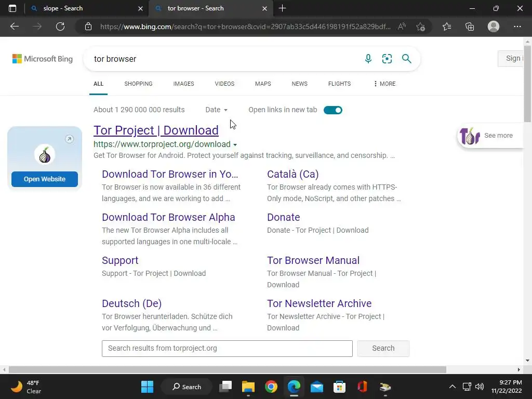Toggle Open links in new tab
Image resolution: width=532 pixels, height=399 pixels.
click(x=333, y=110)
